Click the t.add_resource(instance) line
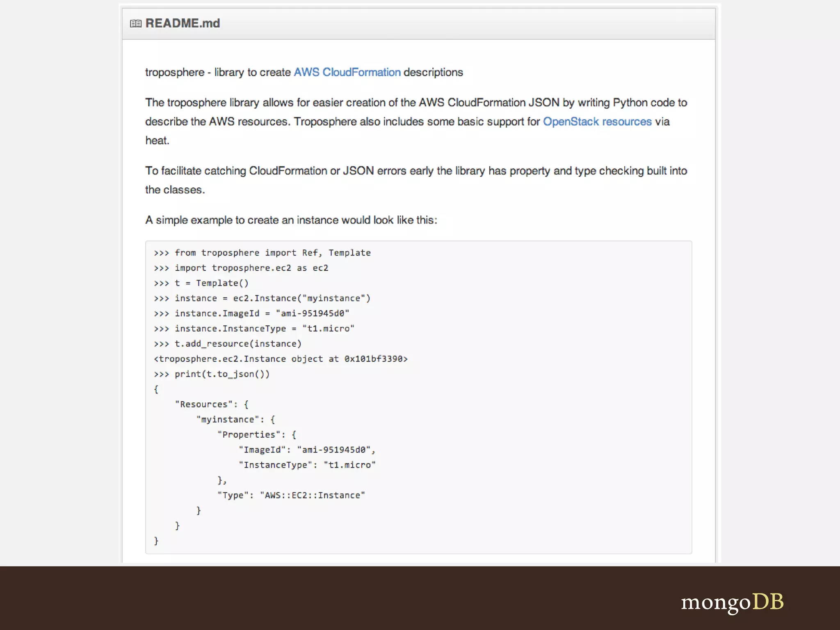 228,344
